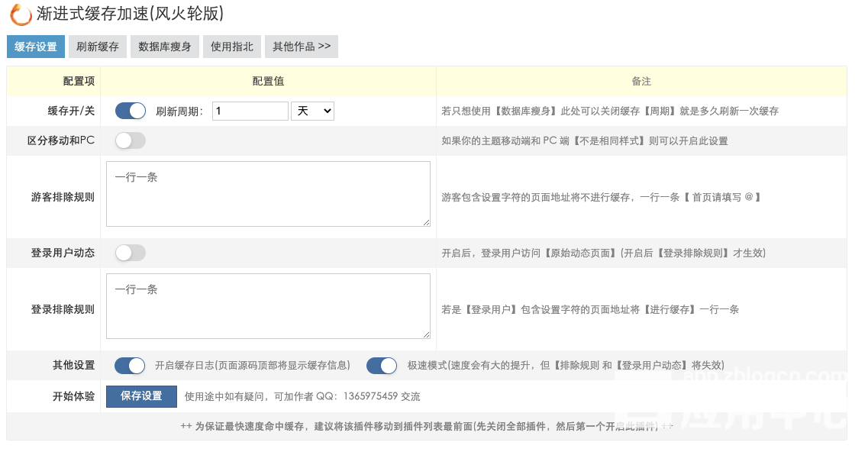Screen dimensions: 868x452
Task: Open the 使用指北 guide tab
Action: tap(231, 47)
